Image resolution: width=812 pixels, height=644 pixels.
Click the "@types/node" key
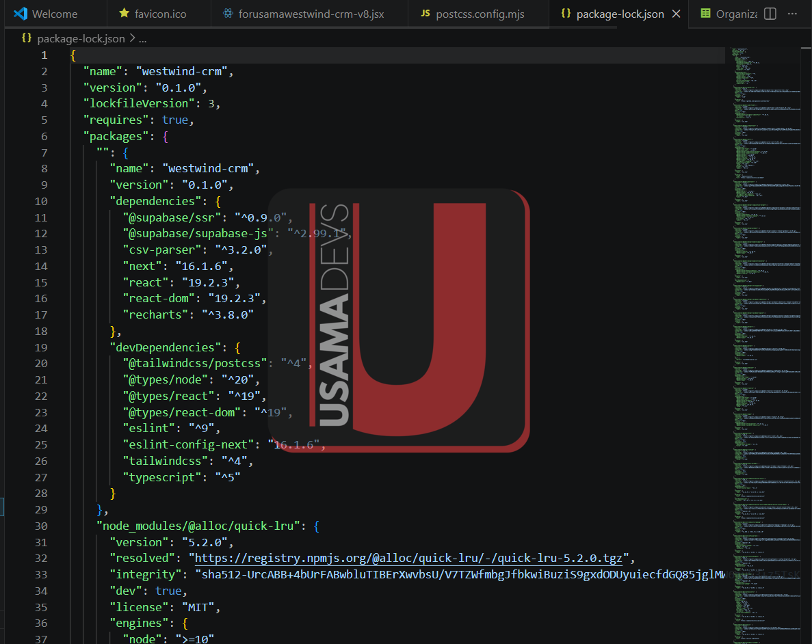[x=165, y=380]
